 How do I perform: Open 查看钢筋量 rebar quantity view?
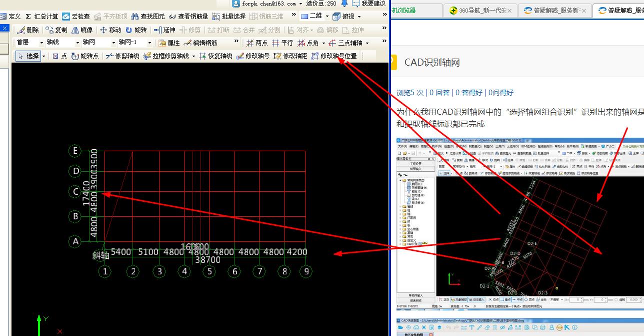pyautogui.click(x=188, y=17)
